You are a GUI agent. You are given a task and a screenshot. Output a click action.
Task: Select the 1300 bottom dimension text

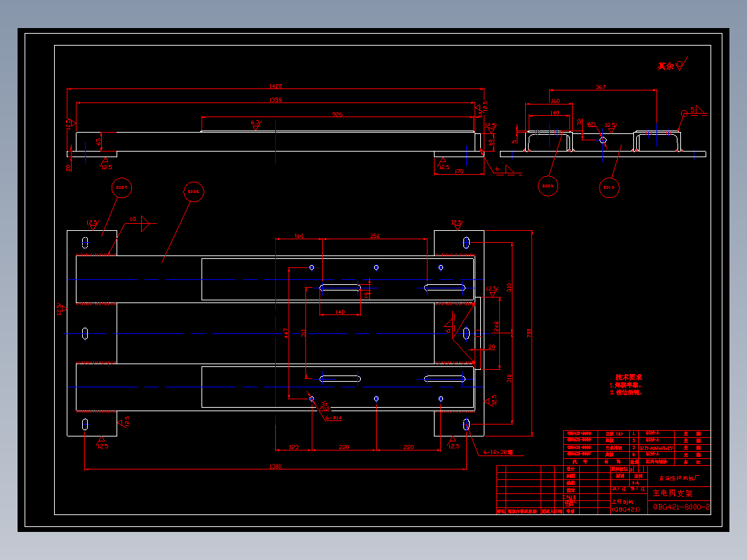275,466
